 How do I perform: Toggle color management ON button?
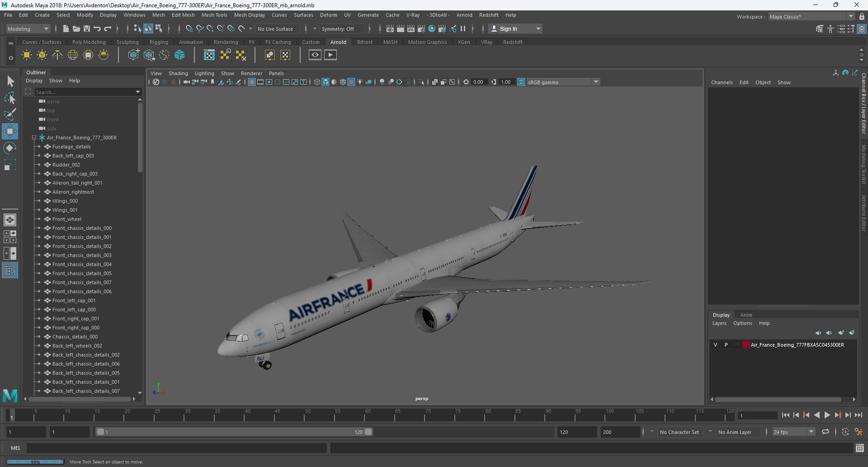(x=521, y=82)
